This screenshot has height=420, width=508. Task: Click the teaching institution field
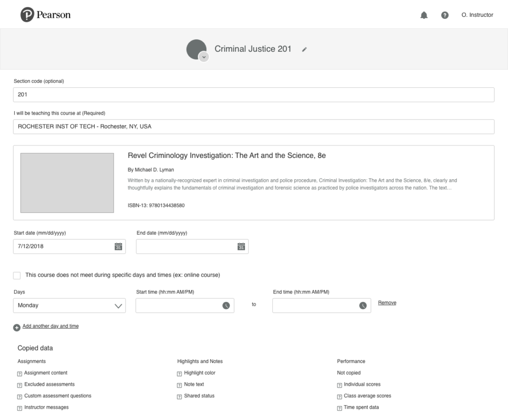[x=254, y=127]
